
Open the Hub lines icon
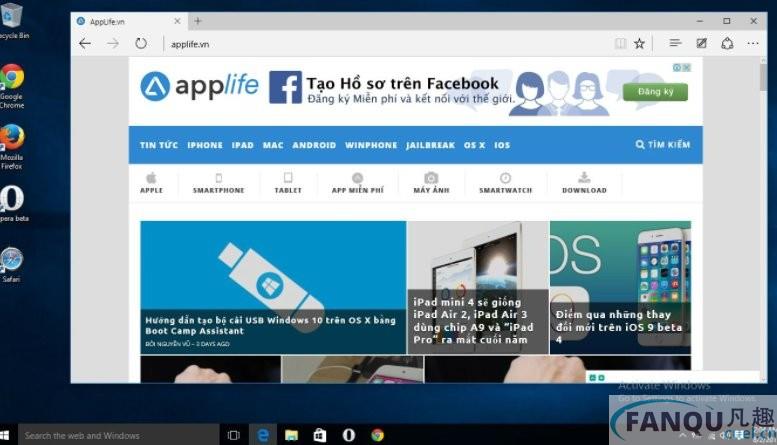tap(675, 43)
